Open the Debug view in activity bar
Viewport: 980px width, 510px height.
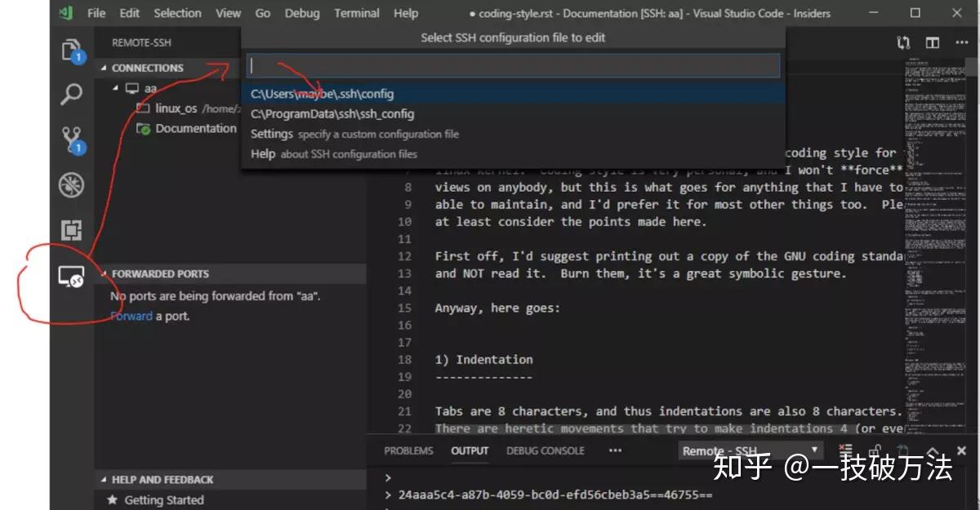[72, 184]
